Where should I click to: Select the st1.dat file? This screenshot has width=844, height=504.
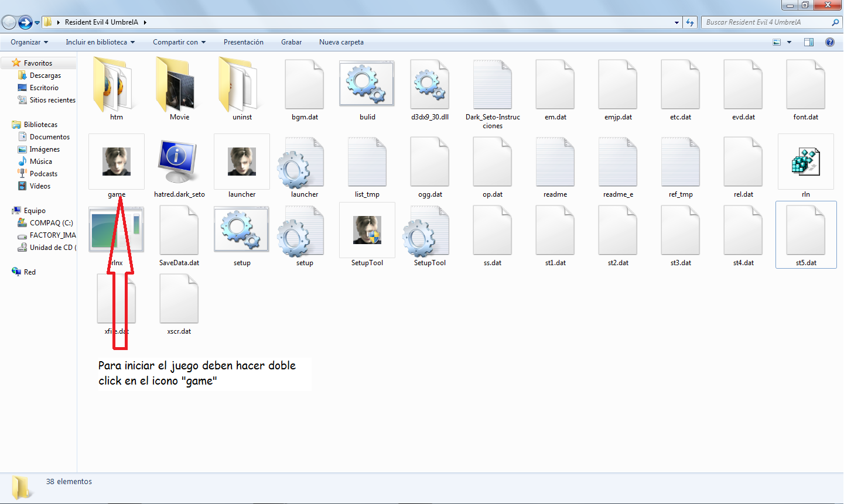[x=555, y=235]
